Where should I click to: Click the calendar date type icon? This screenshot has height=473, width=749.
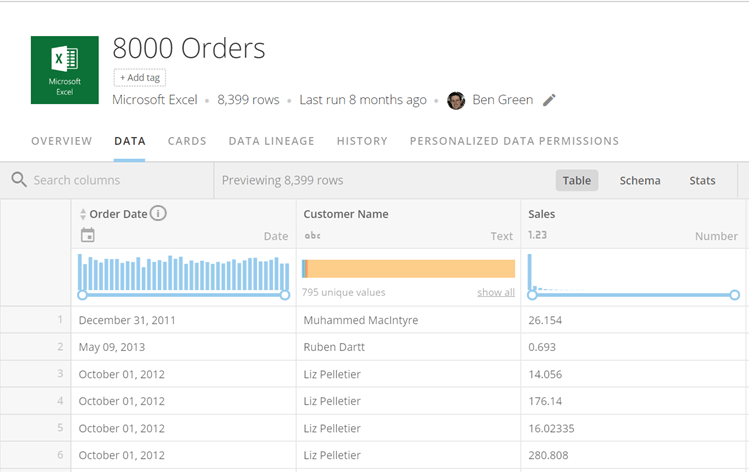[87, 235]
